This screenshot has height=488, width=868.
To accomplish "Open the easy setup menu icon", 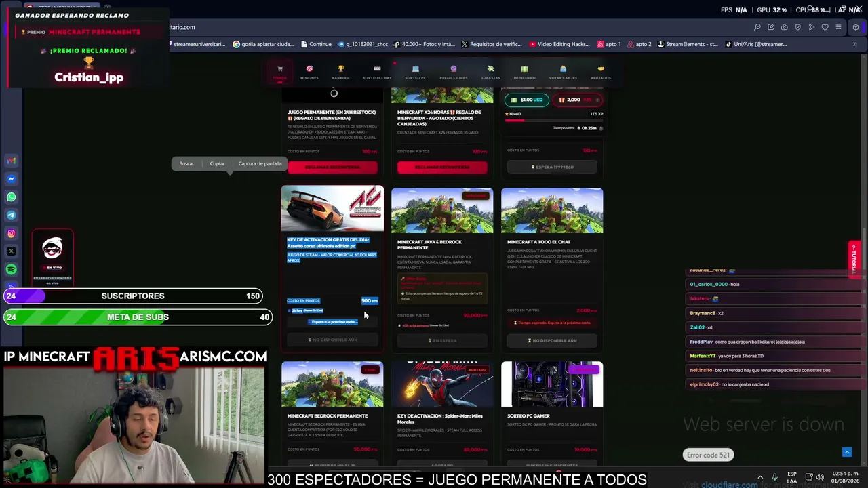I will 839,27.
